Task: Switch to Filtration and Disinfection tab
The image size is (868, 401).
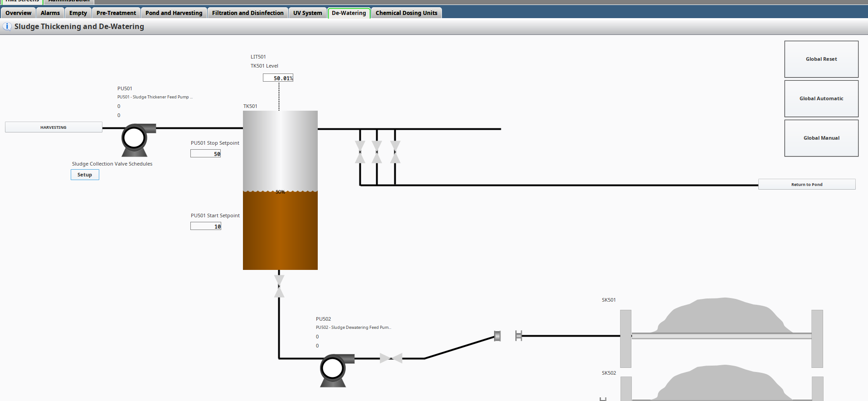Action: [248, 13]
